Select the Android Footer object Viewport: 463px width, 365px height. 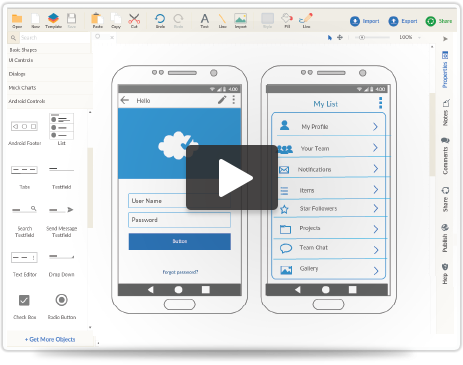pyautogui.click(x=25, y=132)
